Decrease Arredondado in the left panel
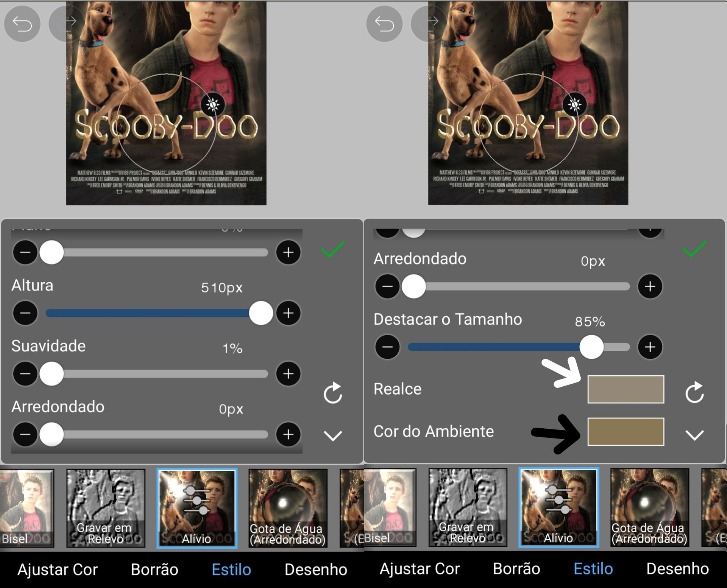Image resolution: width=727 pixels, height=588 pixels. click(x=25, y=434)
